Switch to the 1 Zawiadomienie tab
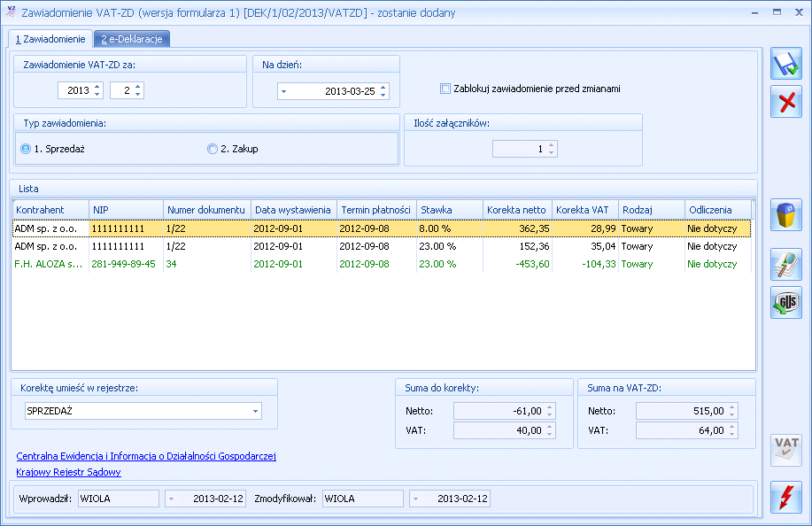 coord(50,39)
